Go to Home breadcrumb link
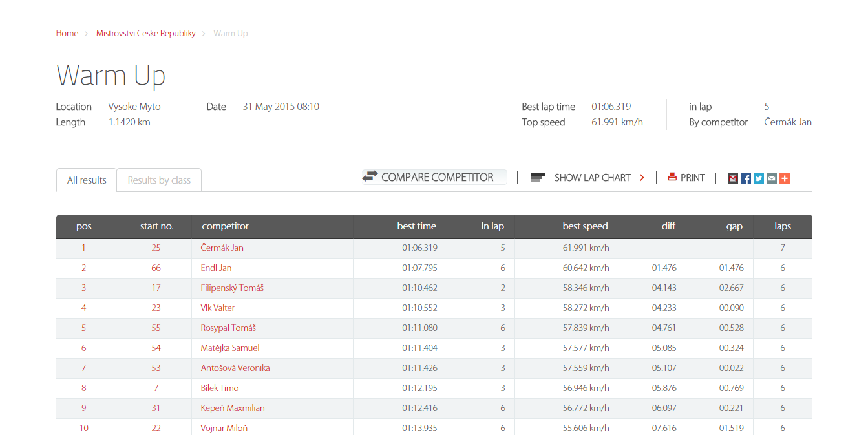Viewport: 868px width, 435px height. pos(67,33)
